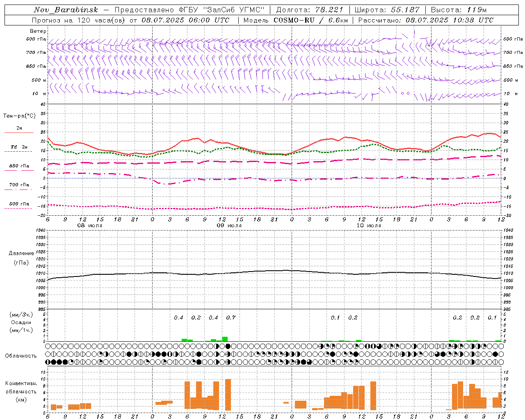Viewport: 525px width, 420px height.
Task: Click the '700 гПа' temperature legend entry
Action: coord(19,185)
